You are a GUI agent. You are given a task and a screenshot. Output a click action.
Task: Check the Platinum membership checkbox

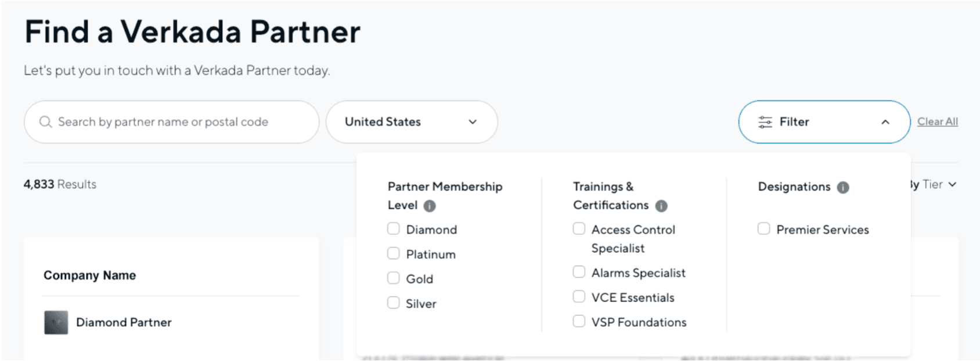pos(394,253)
